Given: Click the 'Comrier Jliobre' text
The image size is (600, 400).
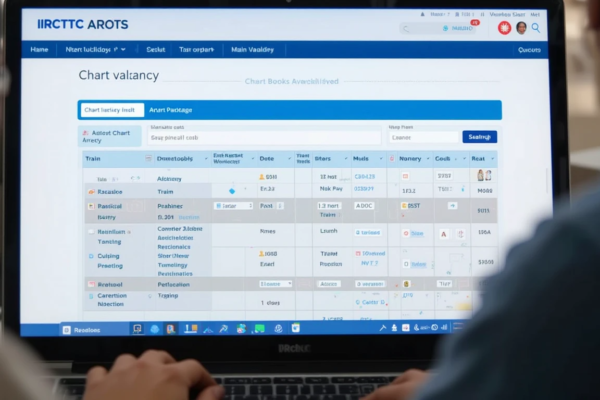Looking at the screenshot, I should point(180,229).
